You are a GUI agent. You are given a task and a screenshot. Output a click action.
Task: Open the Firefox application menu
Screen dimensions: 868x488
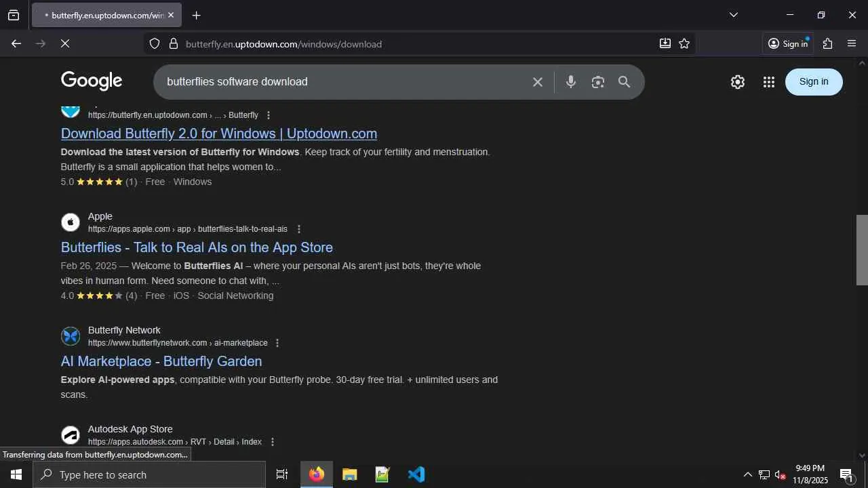click(852, 43)
